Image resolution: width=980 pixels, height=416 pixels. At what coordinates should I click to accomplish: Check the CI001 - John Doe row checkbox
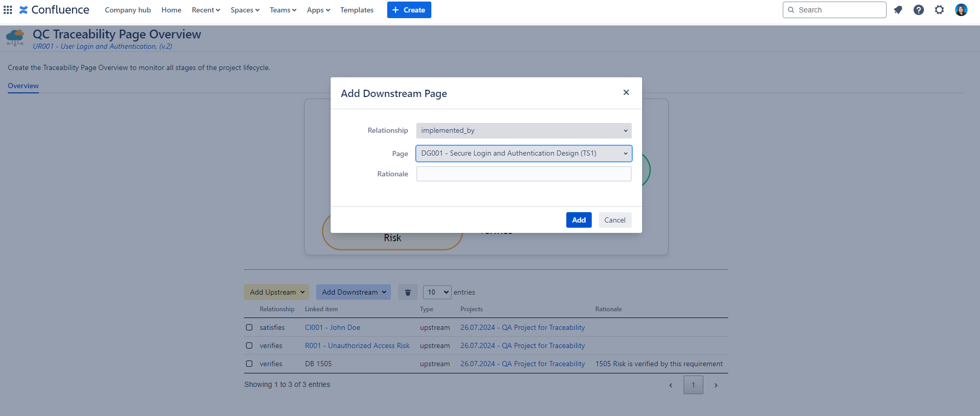(x=249, y=328)
